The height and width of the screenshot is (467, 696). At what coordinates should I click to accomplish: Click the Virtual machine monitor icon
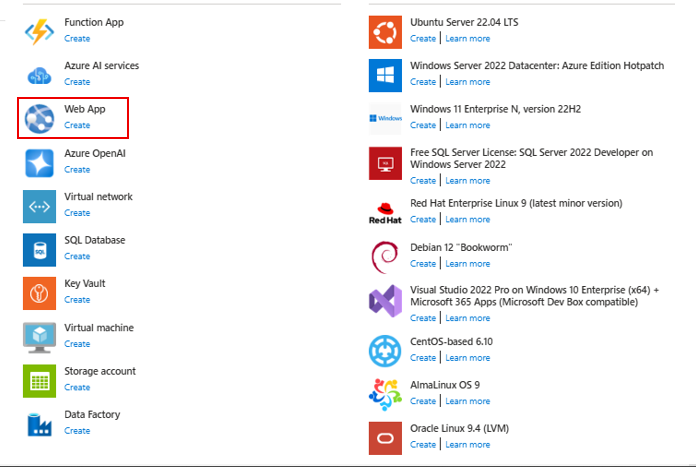[x=40, y=337]
